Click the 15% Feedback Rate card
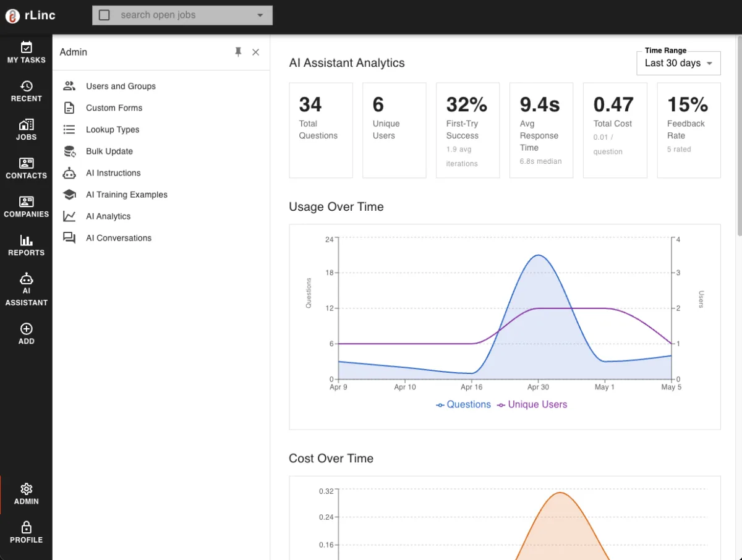Viewport: 742px width, 560px height. pyautogui.click(x=689, y=130)
